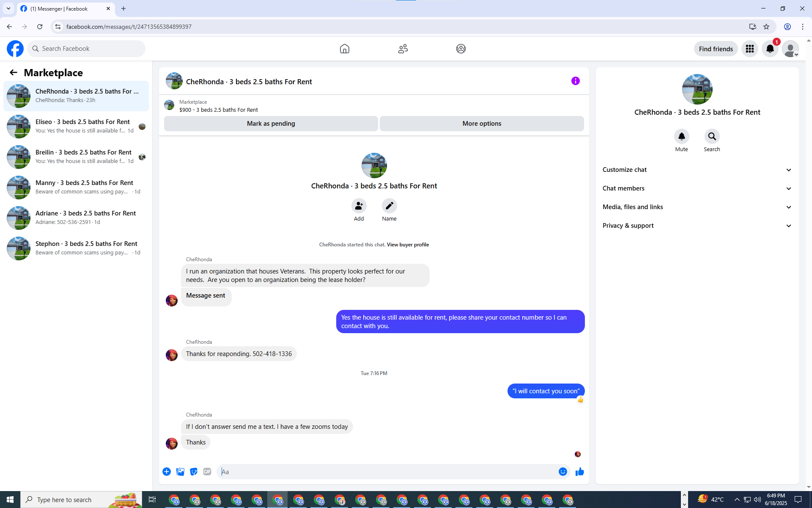Image resolution: width=812 pixels, height=508 pixels.
Task: Open the Home feed icon
Action: tap(345, 49)
